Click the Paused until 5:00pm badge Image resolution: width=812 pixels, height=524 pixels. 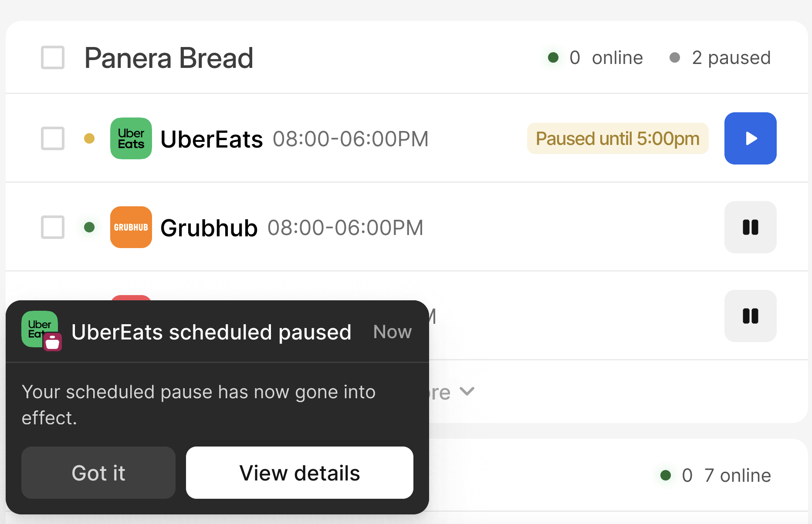[618, 138]
